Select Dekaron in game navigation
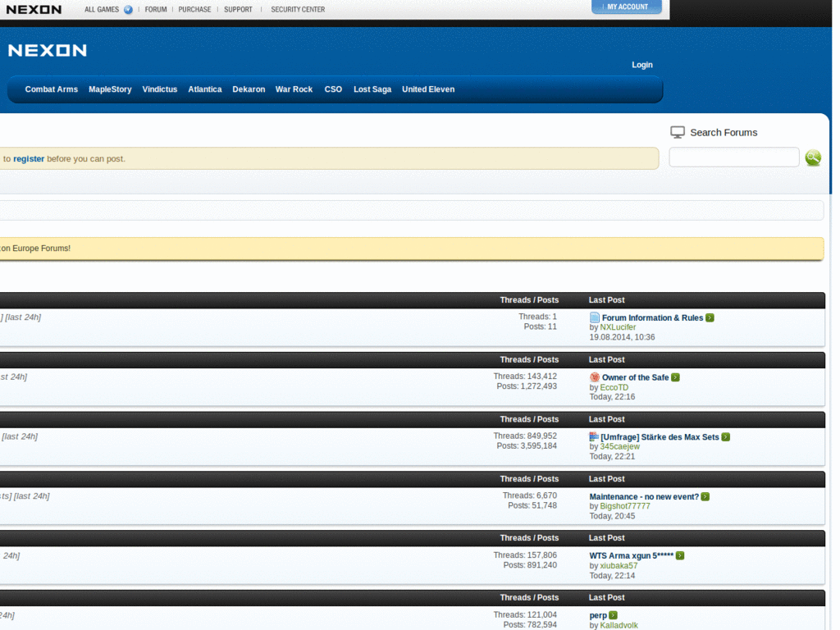This screenshot has height=630, width=840. click(249, 89)
